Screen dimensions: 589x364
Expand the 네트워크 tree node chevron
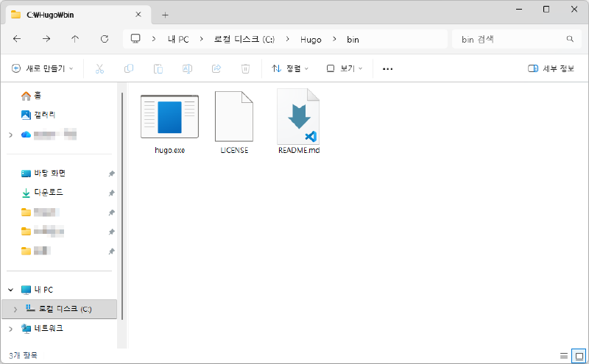(11, 329)
